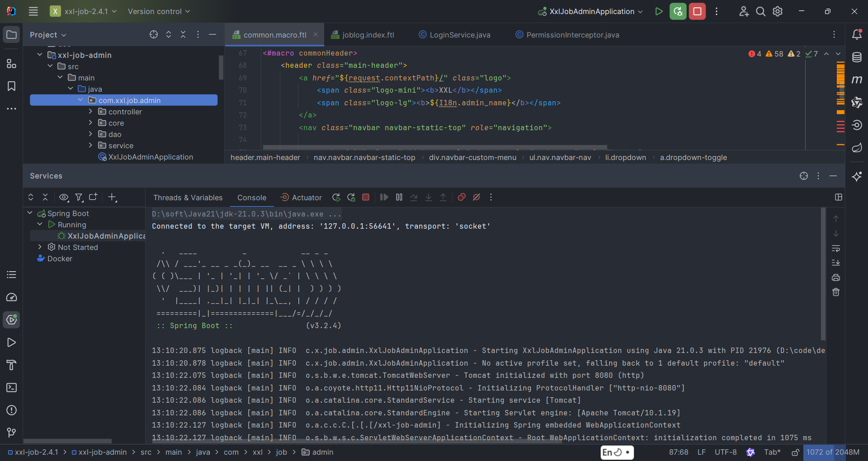Open Bookmarks tool window
This screenshot has width=868, height=461.
[x=12, y=86]
